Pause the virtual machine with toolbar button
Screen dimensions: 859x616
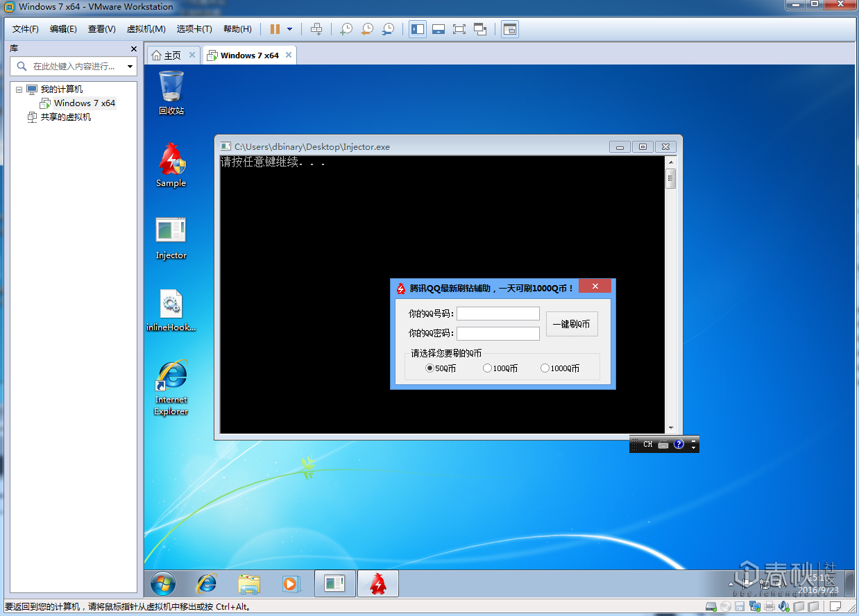(275, 29)
